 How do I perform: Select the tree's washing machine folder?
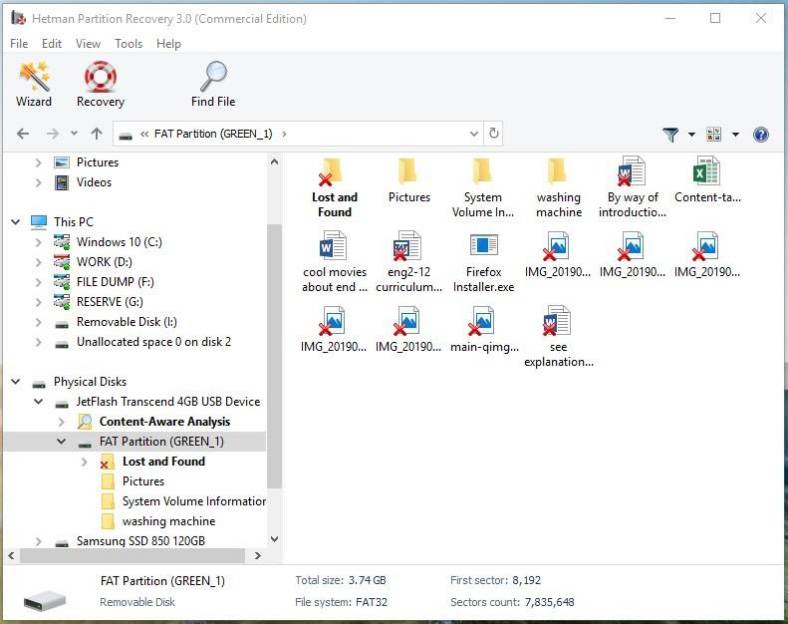168,521
